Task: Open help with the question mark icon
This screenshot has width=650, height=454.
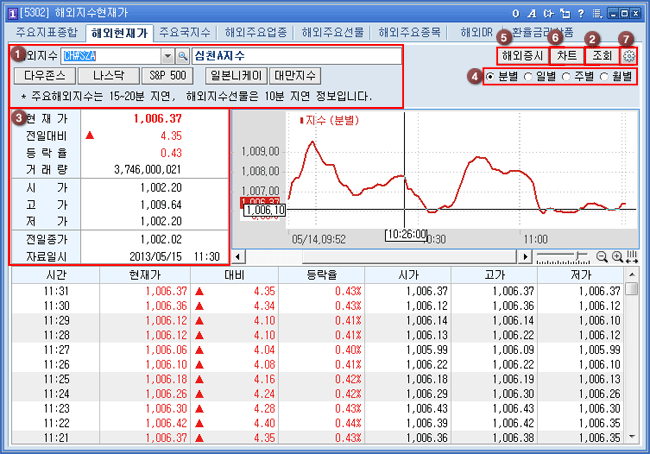Action: tap(581, 12)
